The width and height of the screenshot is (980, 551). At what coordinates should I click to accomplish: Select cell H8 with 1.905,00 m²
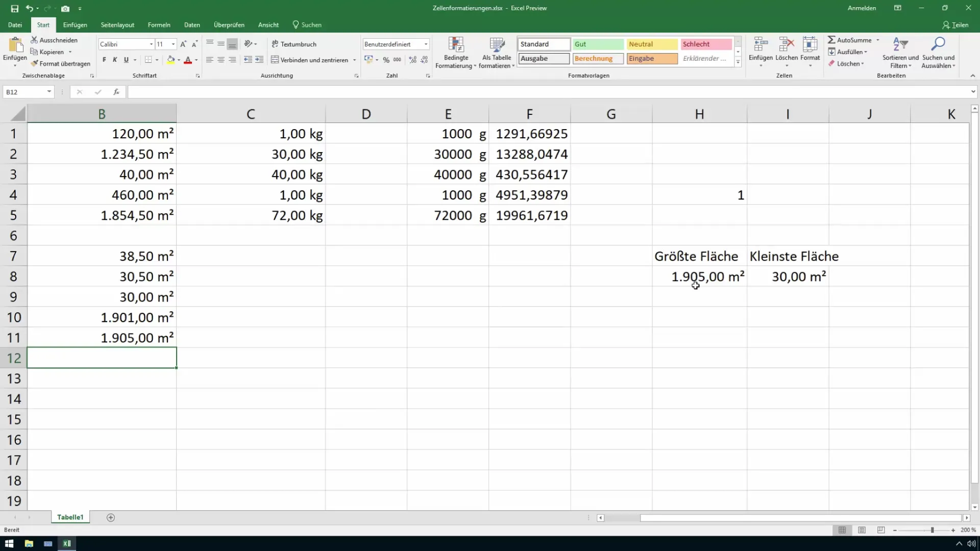(x=699, y=277)
